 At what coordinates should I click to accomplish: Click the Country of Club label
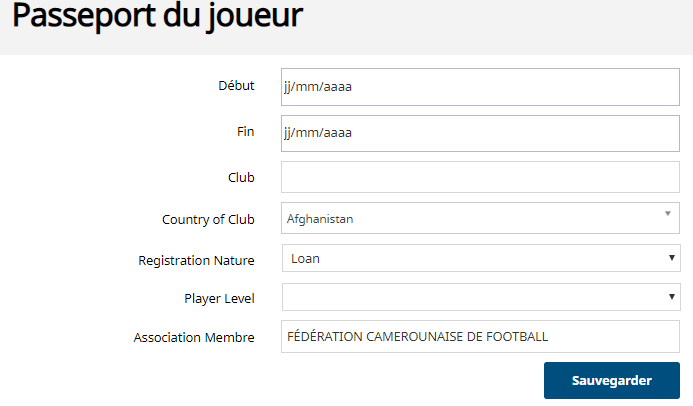pyautogui.click(x=208, y=219)
